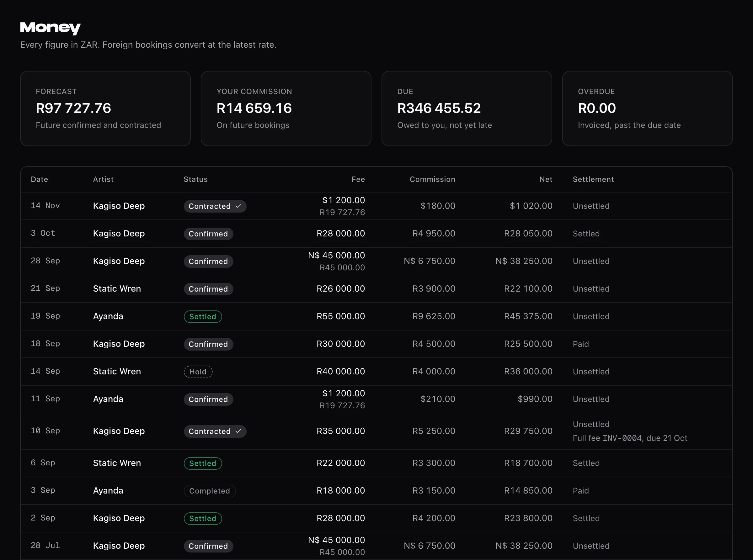Click the net amount R29 750.00

pos(528,431)
